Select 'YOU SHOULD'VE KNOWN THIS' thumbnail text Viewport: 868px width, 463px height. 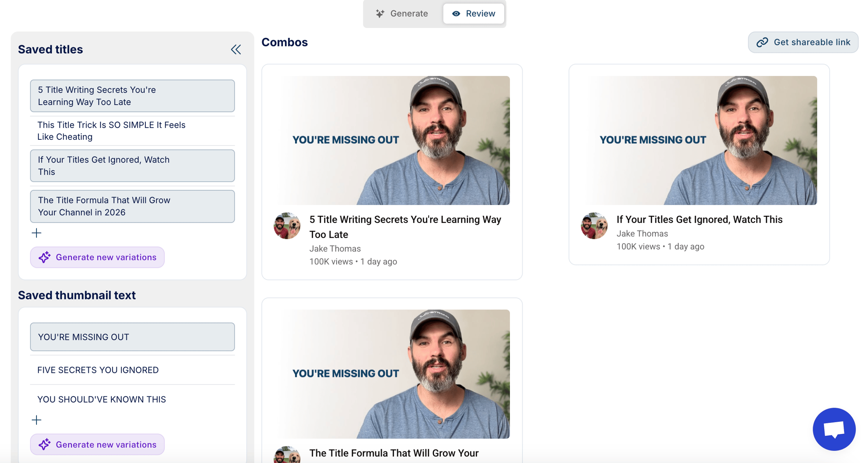click(132, 399)
